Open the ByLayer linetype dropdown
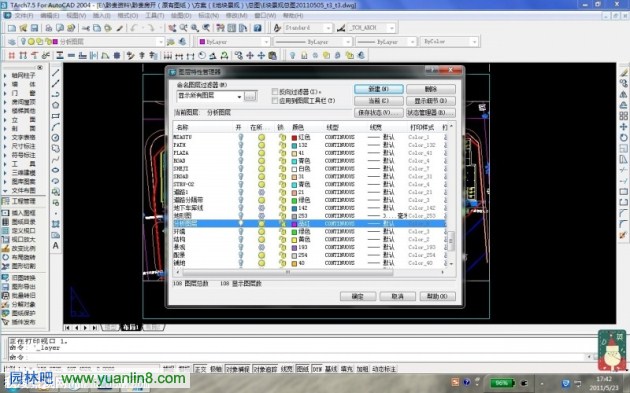The width and height of the screenshot is (630, 393). point(348,41)
